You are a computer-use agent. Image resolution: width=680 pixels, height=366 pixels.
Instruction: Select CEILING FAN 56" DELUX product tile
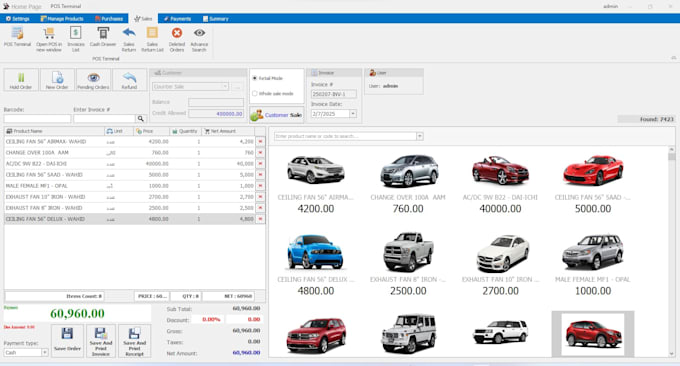pos(316,265)
